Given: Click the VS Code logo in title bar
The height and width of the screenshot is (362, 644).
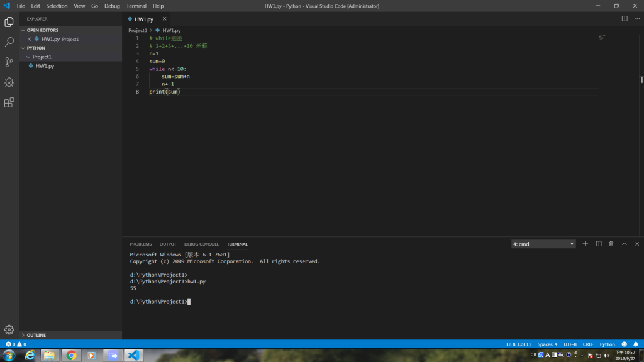Looking at the screenshot, I should [x=7, y=6].
